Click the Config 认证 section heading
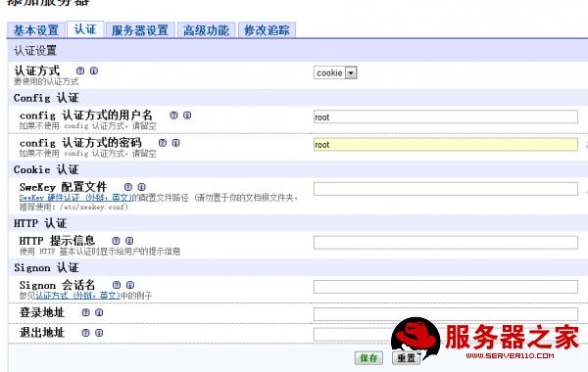The image size is (588, 372). [x=46, y=98]
